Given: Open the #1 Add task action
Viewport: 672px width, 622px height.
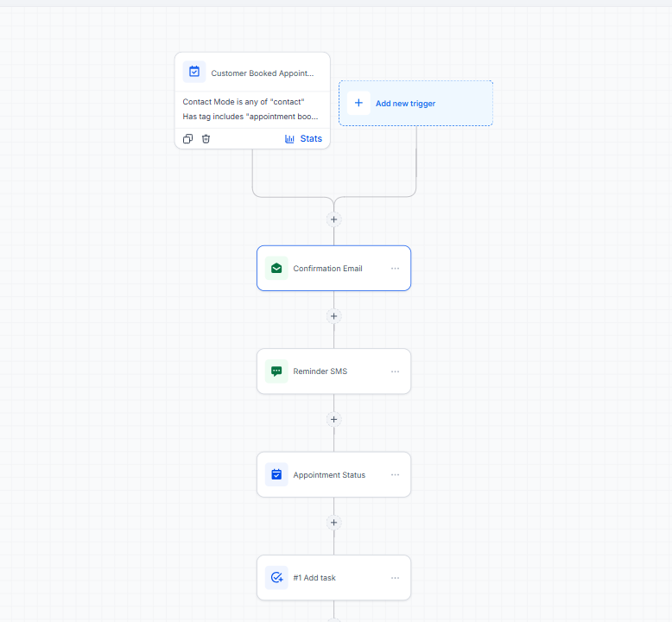Looking at the screenshot, I should 334,577.
